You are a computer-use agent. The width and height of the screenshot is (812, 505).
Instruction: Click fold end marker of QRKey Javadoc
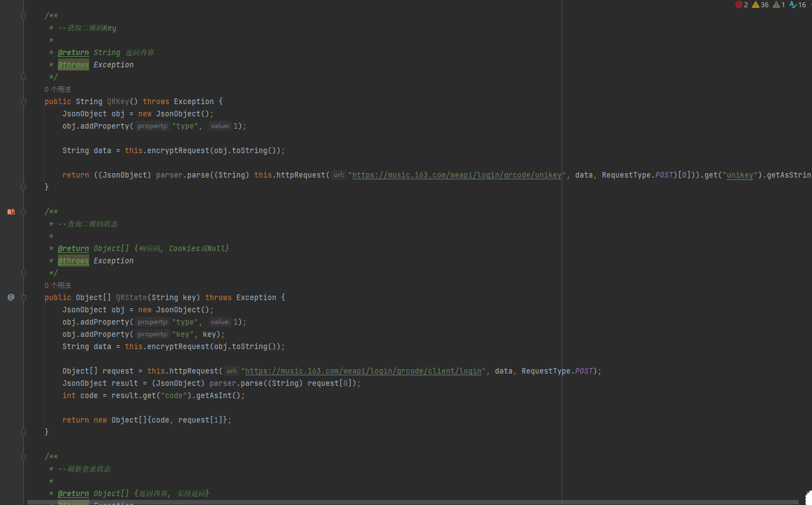[23, 77]
